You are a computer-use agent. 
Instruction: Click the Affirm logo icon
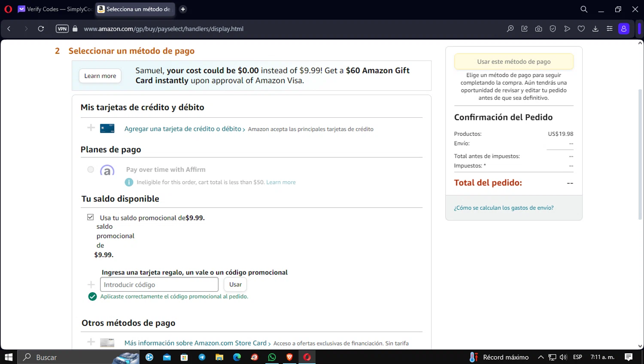point(107,170)
